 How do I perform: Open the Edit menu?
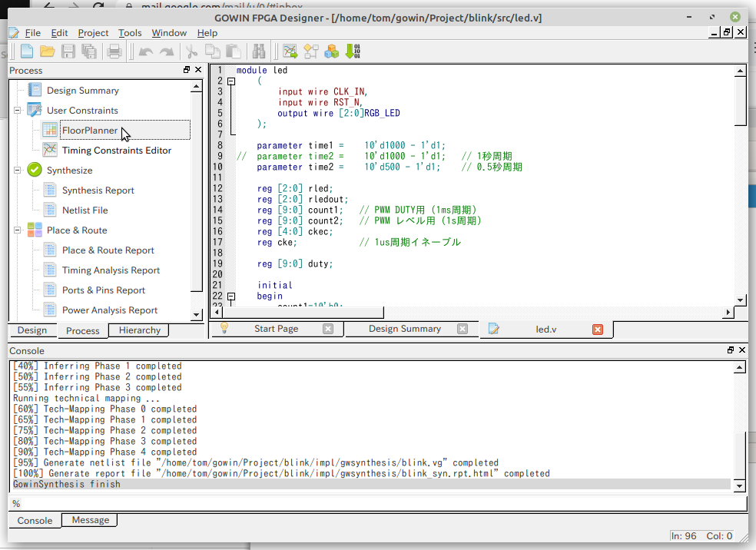point(59,33)
